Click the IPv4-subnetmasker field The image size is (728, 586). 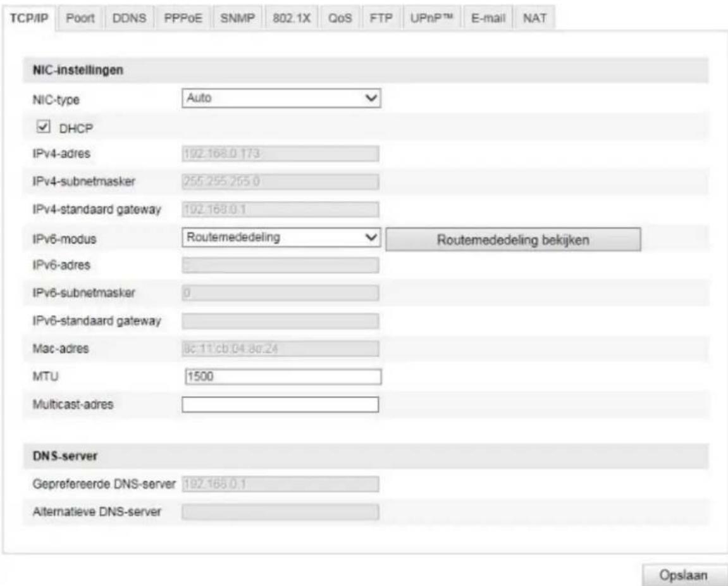click(x=280, y=182)
